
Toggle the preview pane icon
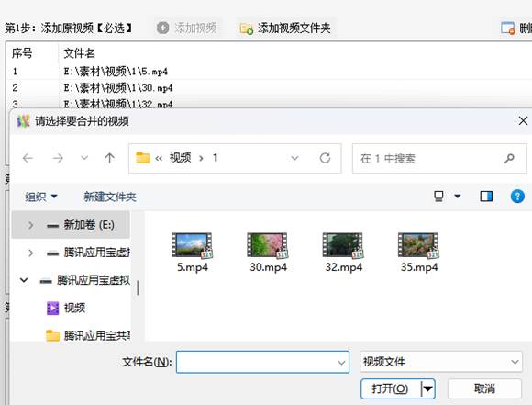(x=486, y=197)
